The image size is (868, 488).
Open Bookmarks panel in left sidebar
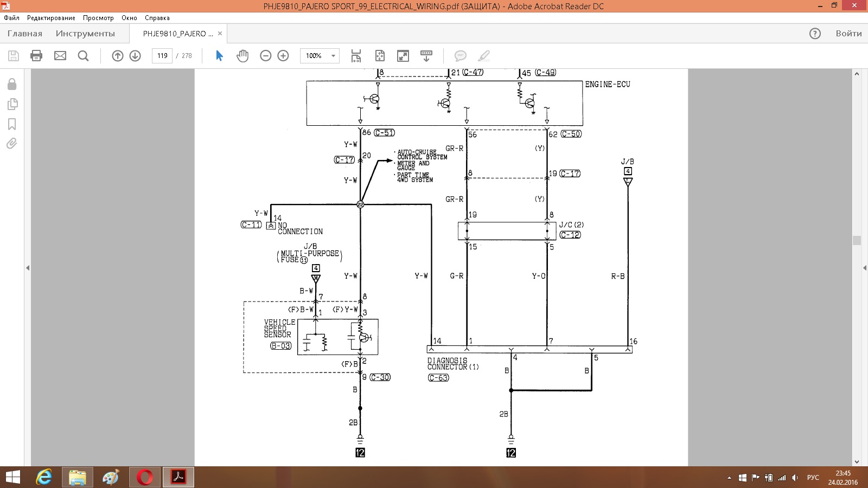tap(12, 124)
